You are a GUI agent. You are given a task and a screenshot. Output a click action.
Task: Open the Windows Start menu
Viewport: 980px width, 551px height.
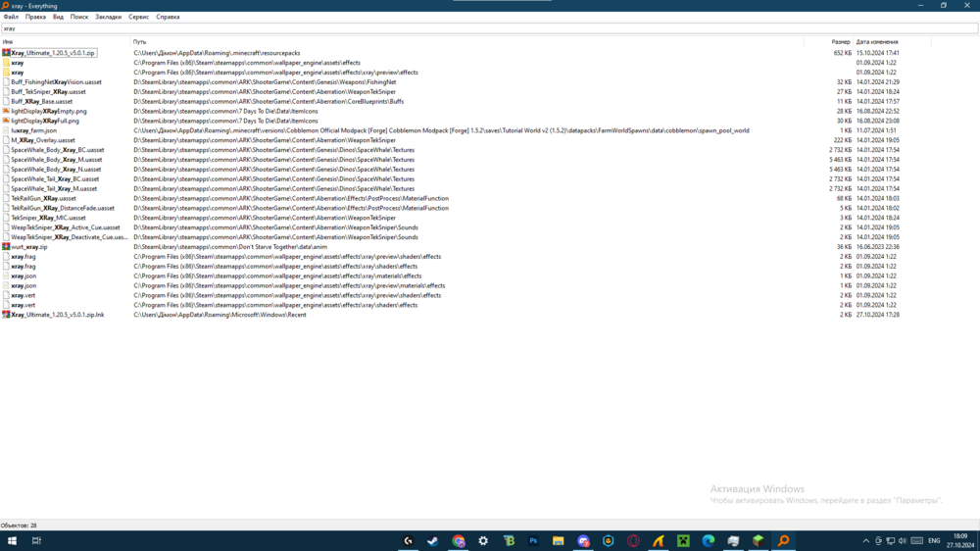coord(12,541)
